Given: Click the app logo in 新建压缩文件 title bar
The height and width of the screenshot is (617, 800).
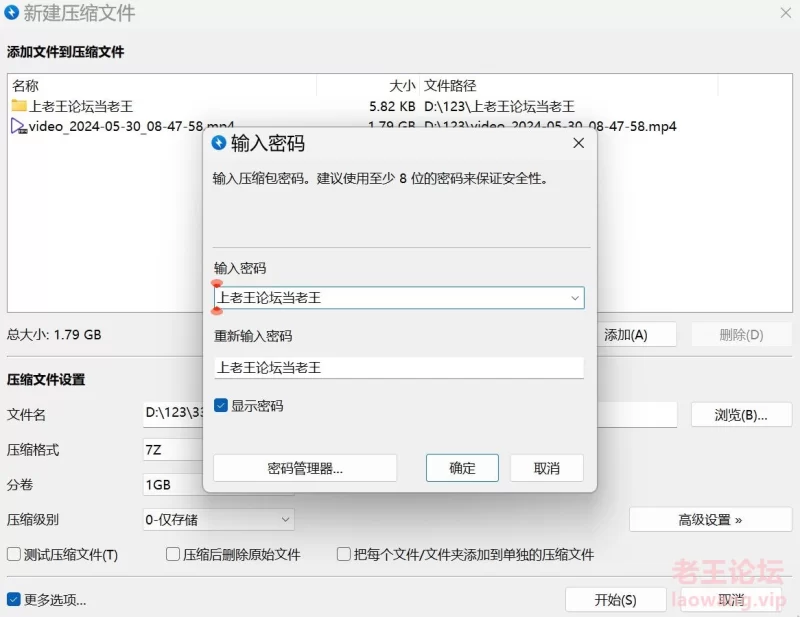Looking at the screenshot, I should point(11,14).
